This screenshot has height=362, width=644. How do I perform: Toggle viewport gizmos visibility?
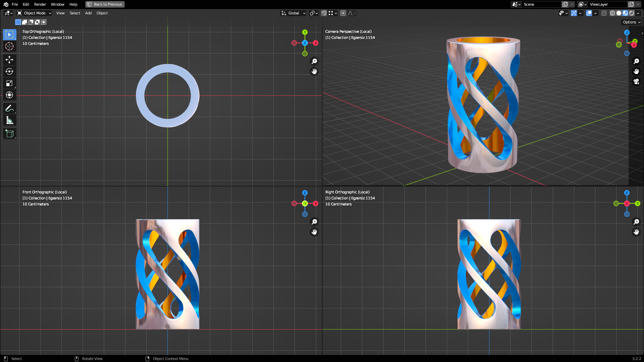click(x=574, y=13)
